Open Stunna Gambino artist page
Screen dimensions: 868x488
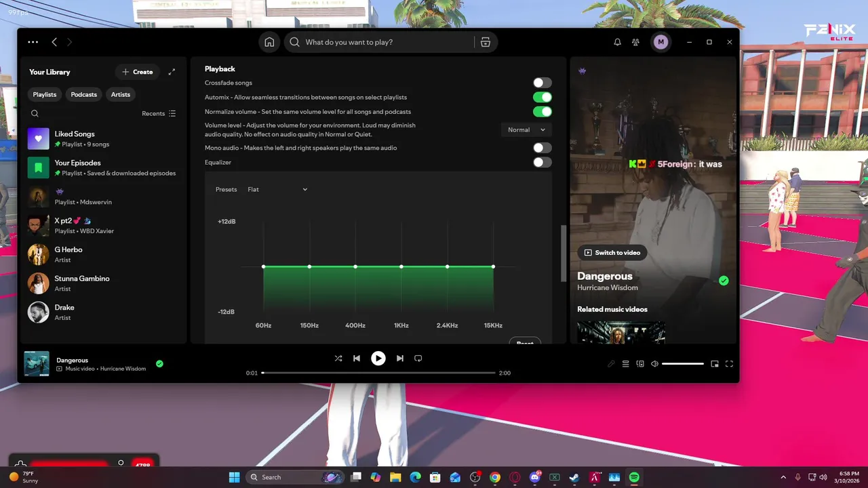[x=104, y=283]
